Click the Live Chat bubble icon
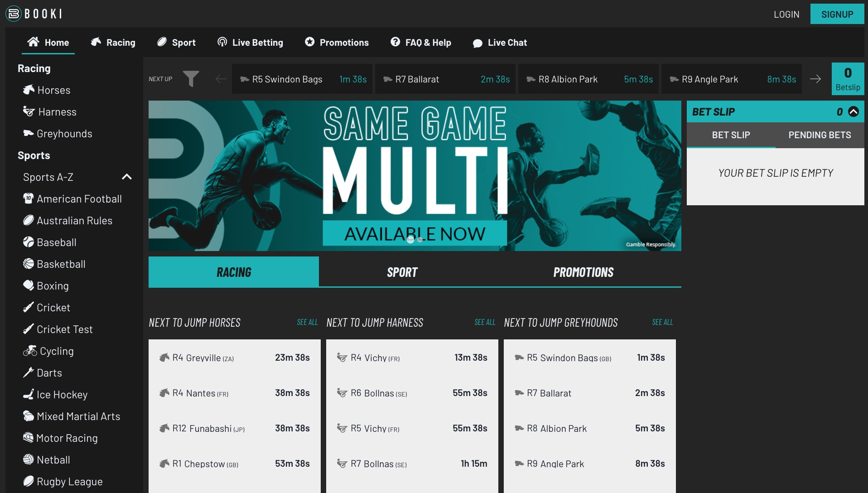Viewport: 868px width, 493px height. 477,43
